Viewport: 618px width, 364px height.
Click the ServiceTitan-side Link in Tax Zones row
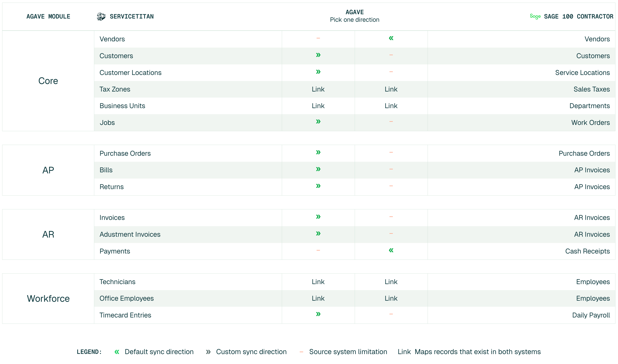coord(318,89)
